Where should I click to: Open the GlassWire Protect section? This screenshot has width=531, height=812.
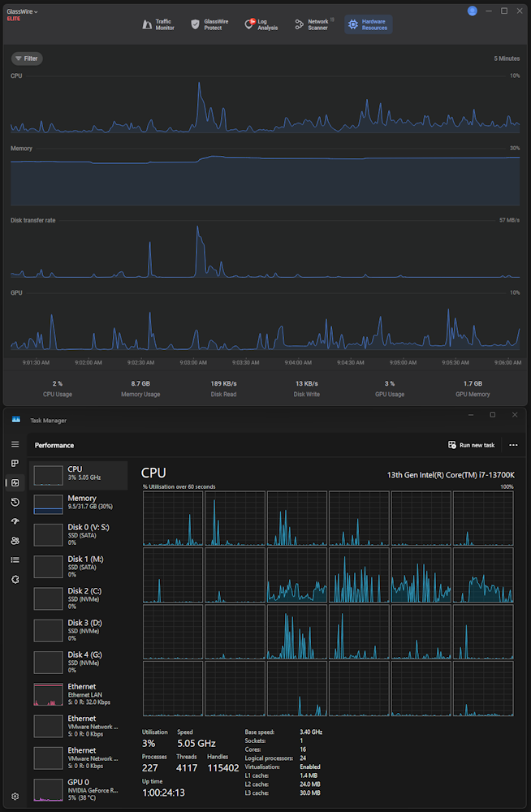coord(209,24)
